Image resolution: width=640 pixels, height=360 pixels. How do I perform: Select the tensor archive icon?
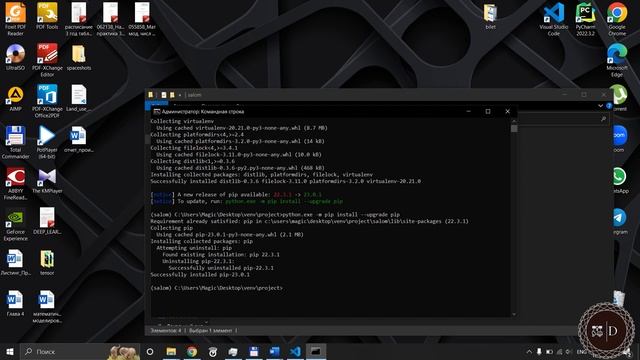47,262
